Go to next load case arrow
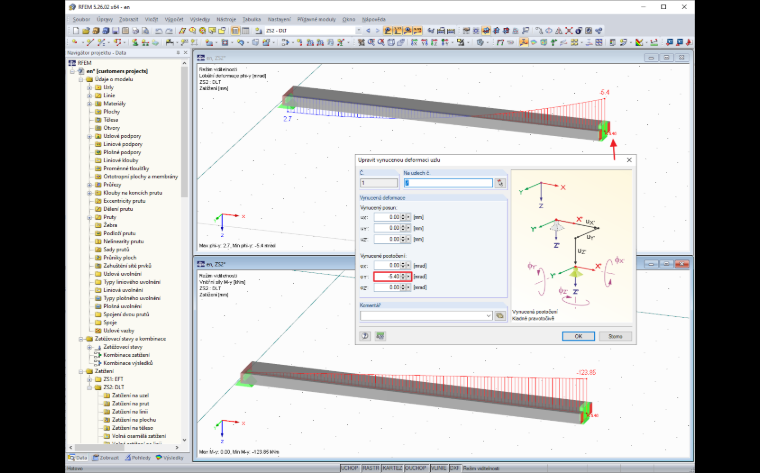The height and width of the screenshot is (473, 760). click(378, 31)
